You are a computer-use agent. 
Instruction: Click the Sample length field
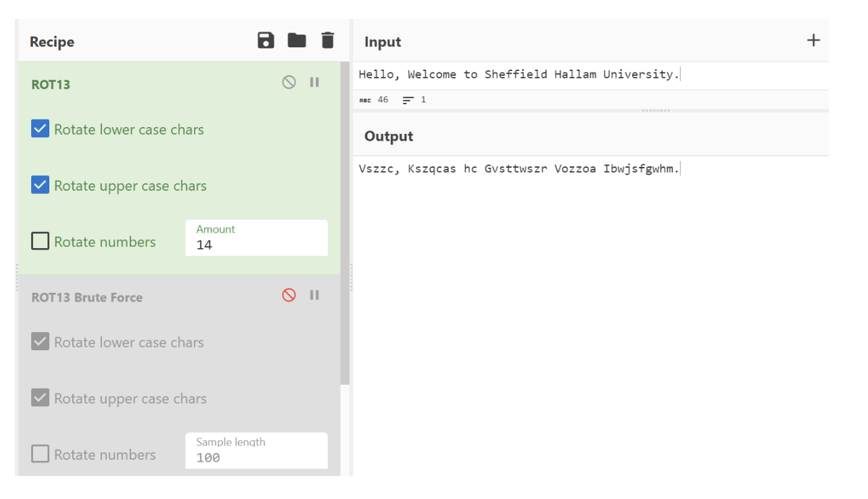tap(256, 457)
